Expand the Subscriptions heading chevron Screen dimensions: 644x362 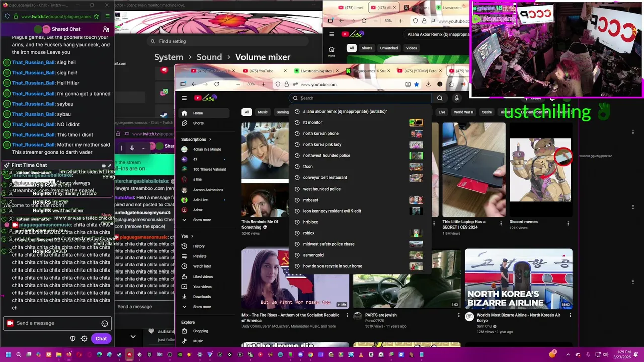tap(210, 139)
